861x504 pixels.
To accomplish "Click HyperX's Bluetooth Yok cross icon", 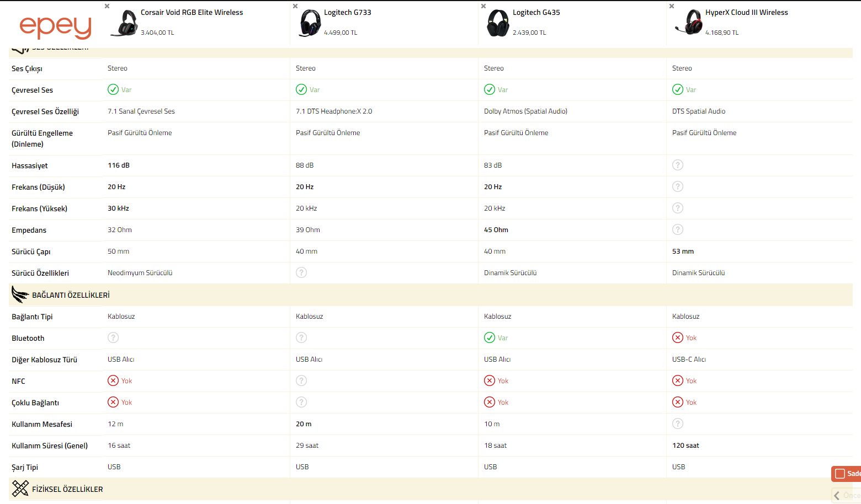I will [x=678, y=337].
